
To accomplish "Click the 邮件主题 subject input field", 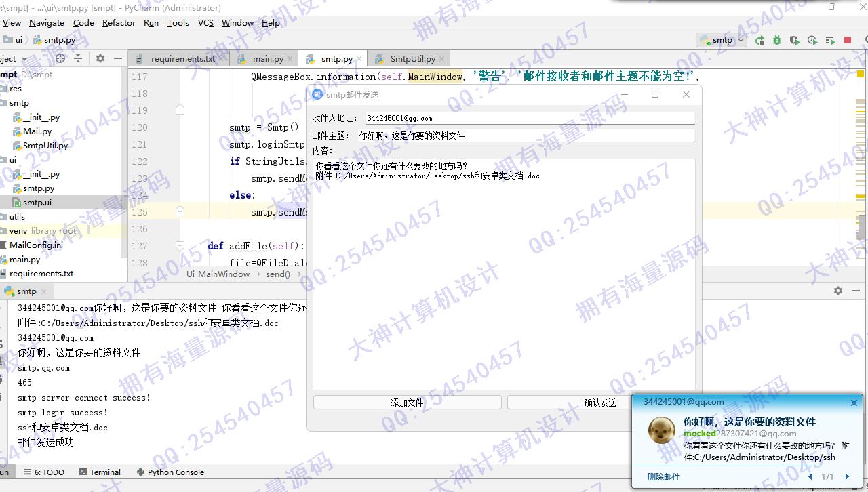I will point(526,136).
